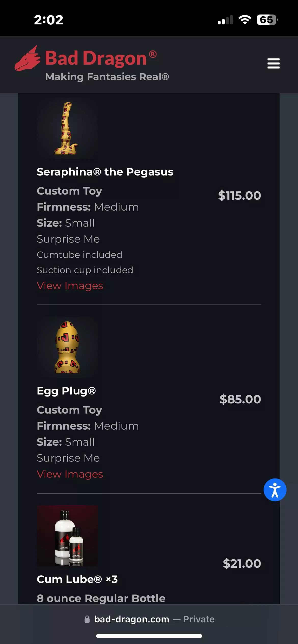Tap the home indicator bar
Screen dimensions: 298x644
tap(149, 636)
